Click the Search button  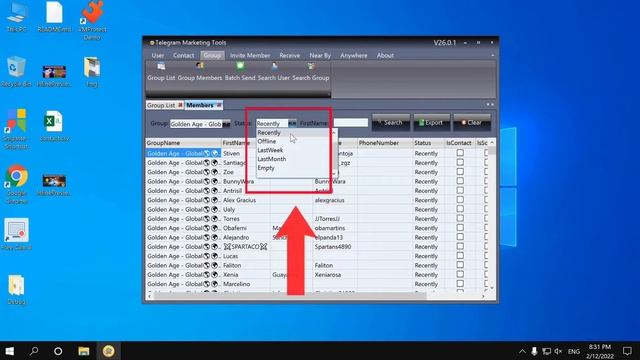[391, 122]
